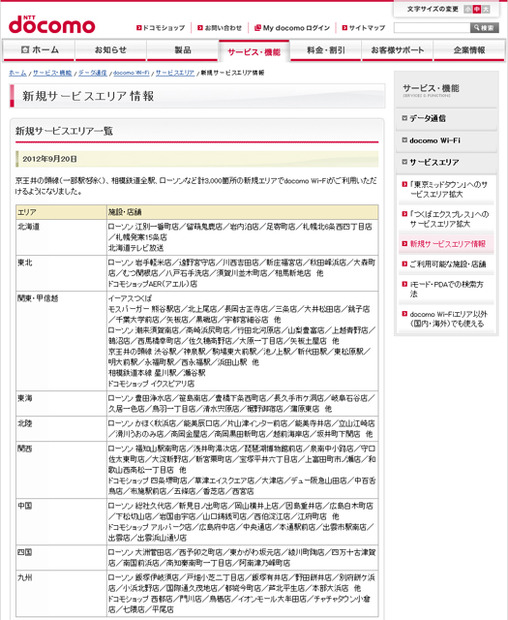Click the ホーム breadcrumb link
This screenshot has height=620, width=508.
click(18, 73)
